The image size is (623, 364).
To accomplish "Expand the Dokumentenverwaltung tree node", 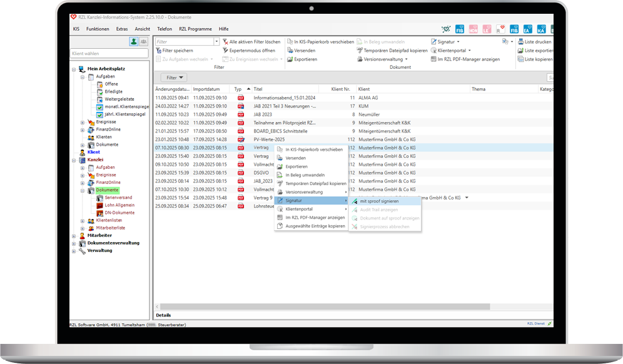I will (74, 243).
